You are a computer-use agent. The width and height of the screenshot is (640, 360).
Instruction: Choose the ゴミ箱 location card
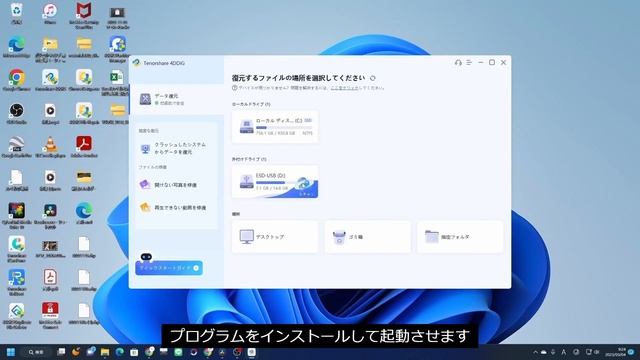click(x=367, y=237)
